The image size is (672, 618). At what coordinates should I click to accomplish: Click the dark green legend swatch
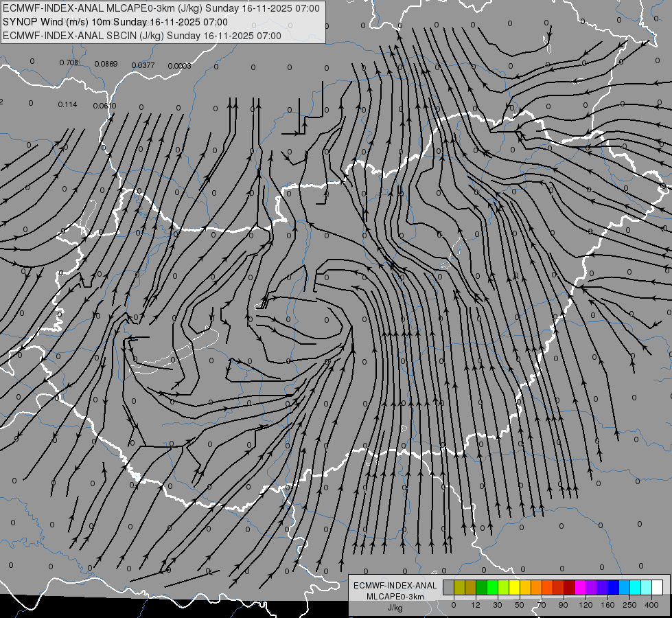[x=482, y=587]
